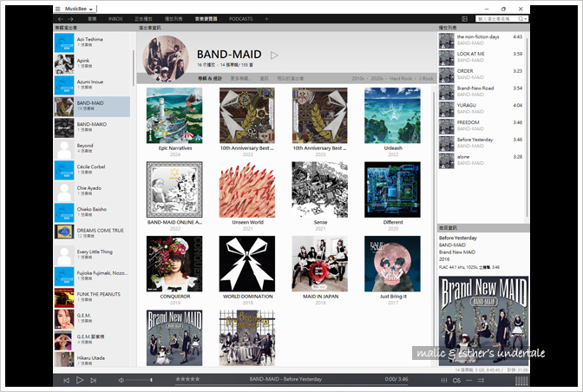Filter by the 2010s decade tag
The image size is (583, 392).
point(357,78)
